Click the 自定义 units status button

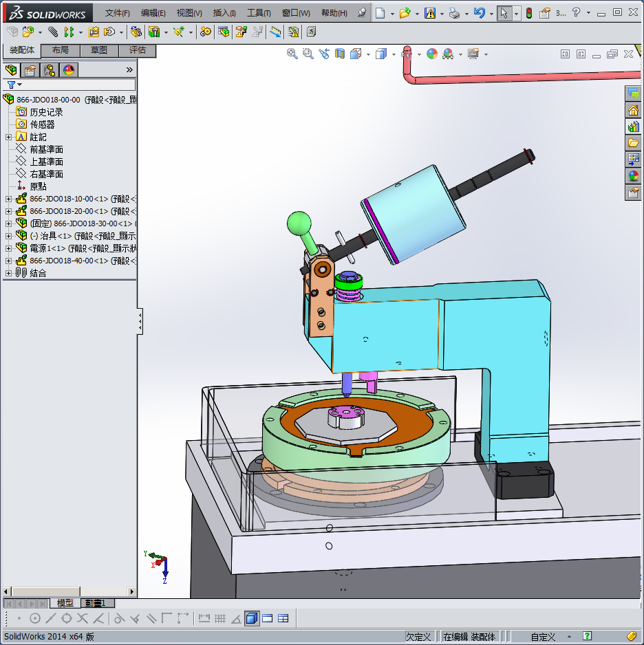point(543,637)
